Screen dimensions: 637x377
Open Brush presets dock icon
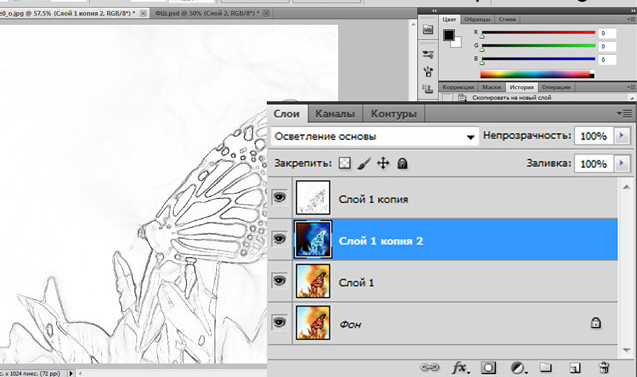click(428, 54)
